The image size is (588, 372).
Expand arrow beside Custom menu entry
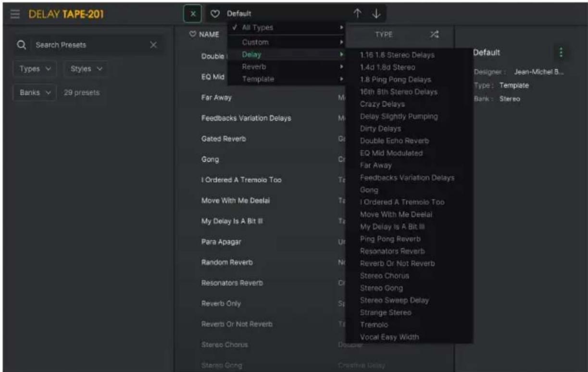click(341, 42)
